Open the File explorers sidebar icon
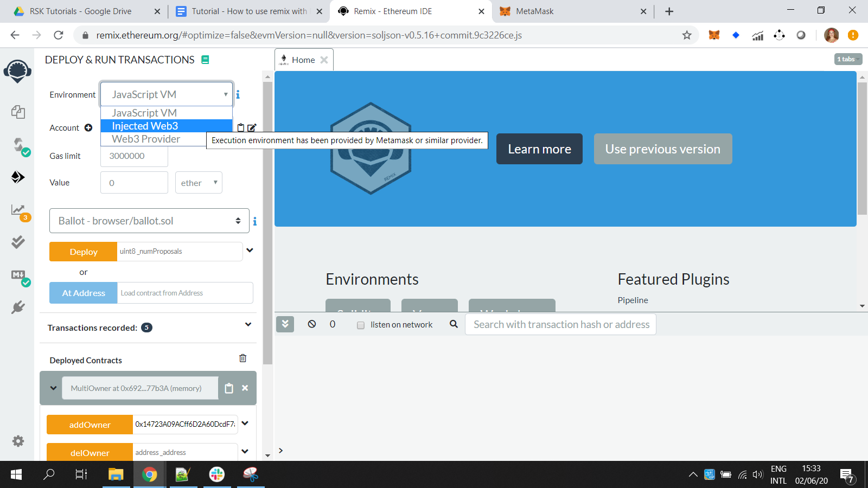 (x=18, y=112)
